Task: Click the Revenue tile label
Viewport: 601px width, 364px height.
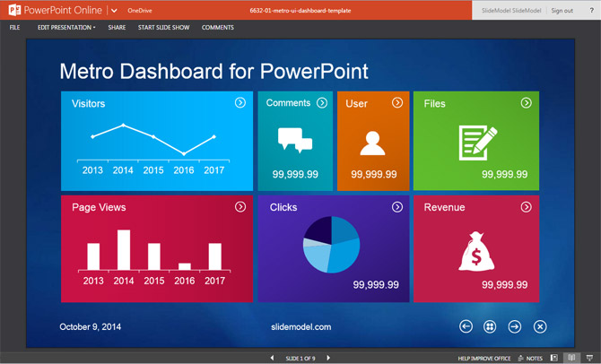Action: point(444,207)
